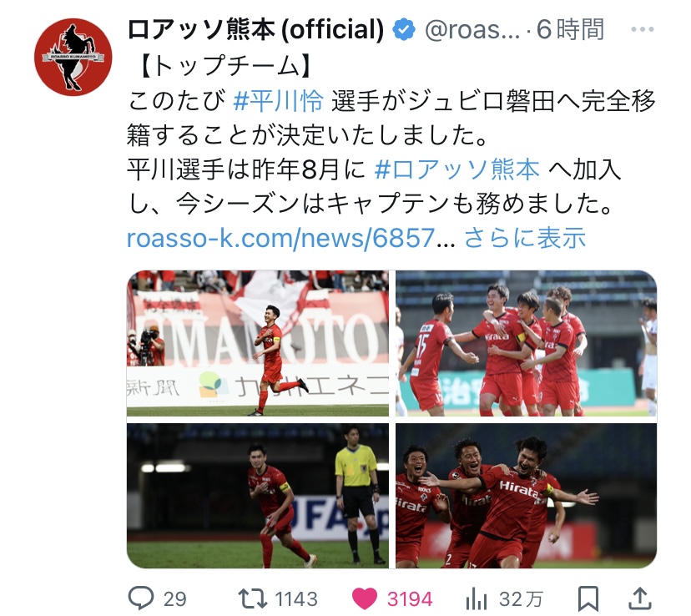Screen dimensions: 691x616
Task: View photo with referee in yellow
Action: (x=258, y=496)
